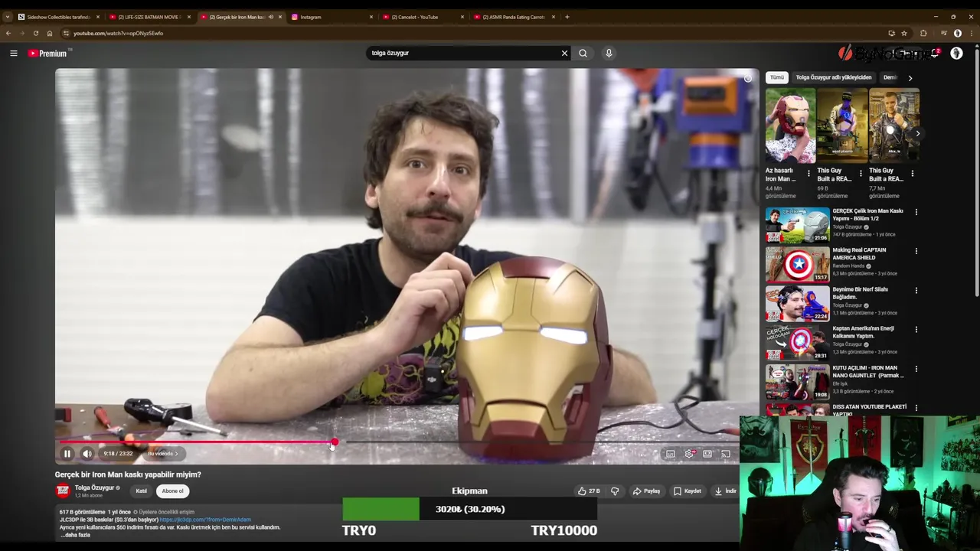Screen dimensions: 980x551
Task: Open options for 'Az hasarlı Iron Man' short
Action: [x=808, y=174]
